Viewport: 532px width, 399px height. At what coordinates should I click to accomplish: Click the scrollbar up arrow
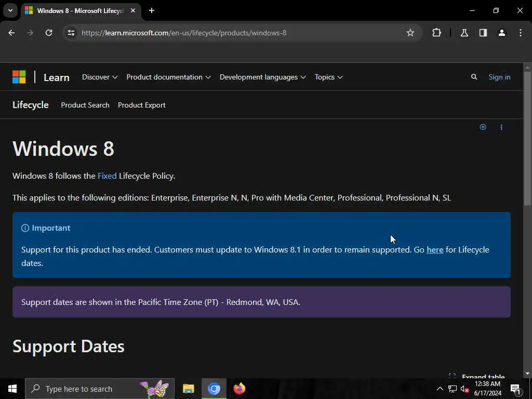point(527,67)
